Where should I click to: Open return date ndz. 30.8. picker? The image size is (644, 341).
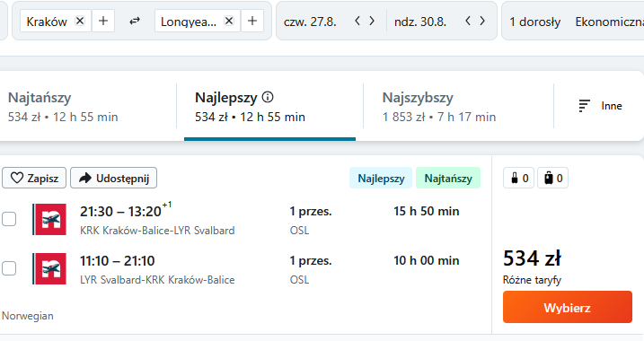point(420,22)
